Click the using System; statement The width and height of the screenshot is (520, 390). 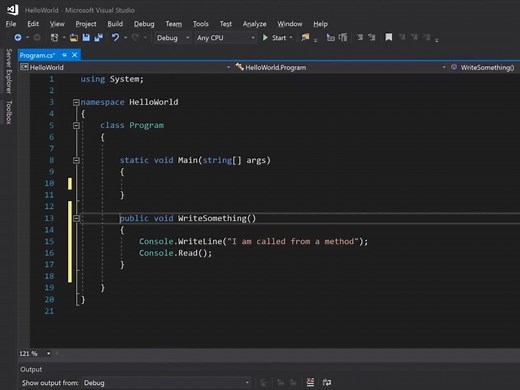[112, 79]
